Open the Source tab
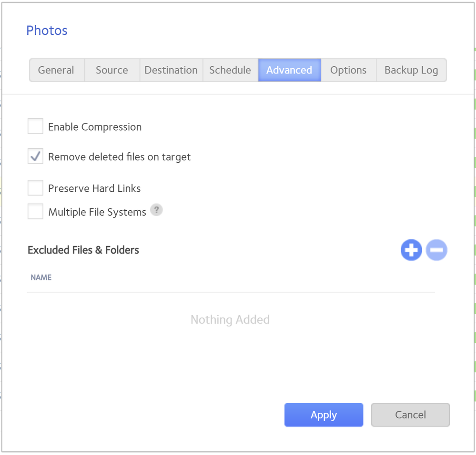Viewport: 476px width, 455px height. [112, 70]
